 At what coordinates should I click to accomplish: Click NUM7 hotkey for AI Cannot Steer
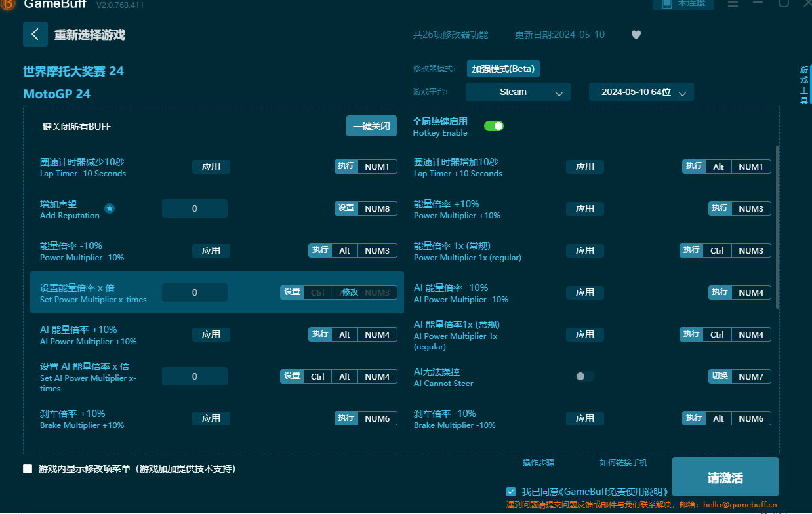coord(751,376)
